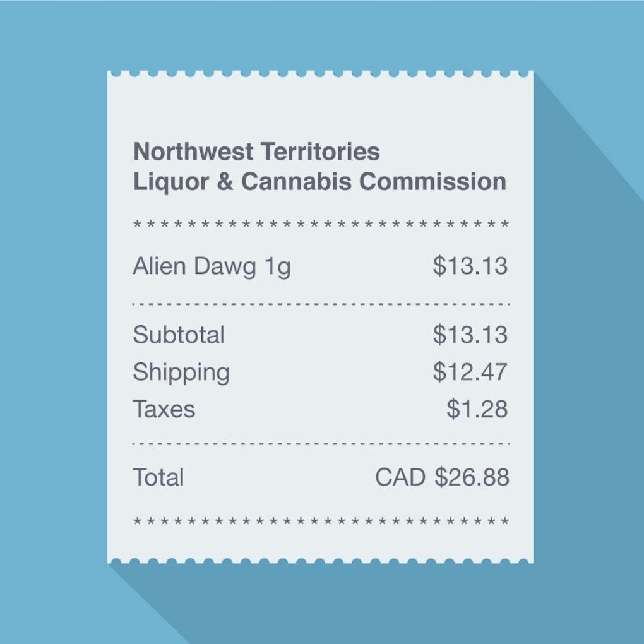Click the receipt's scalloped top edge
This screenshot has height=644, width=644.
click(321, 74)
